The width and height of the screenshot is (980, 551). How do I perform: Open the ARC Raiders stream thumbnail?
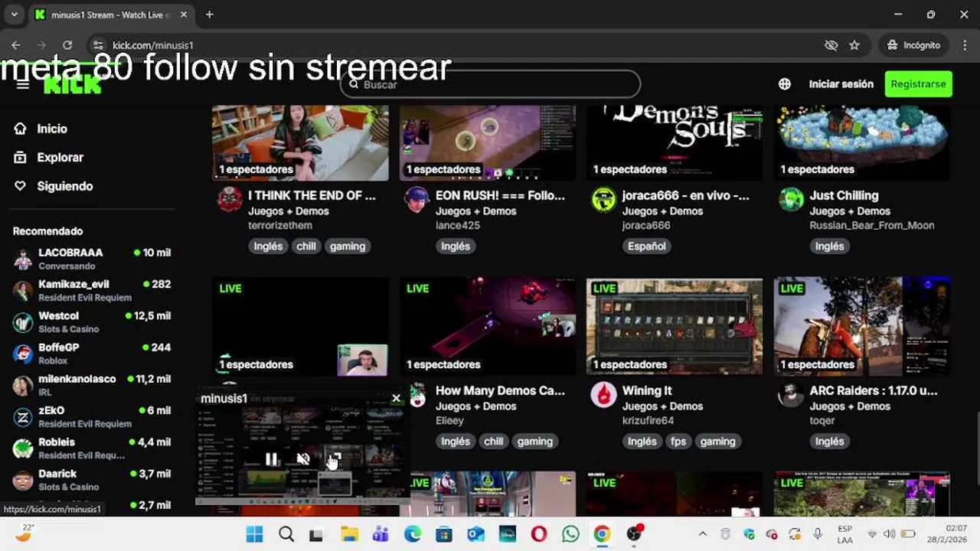coord(862,326)
